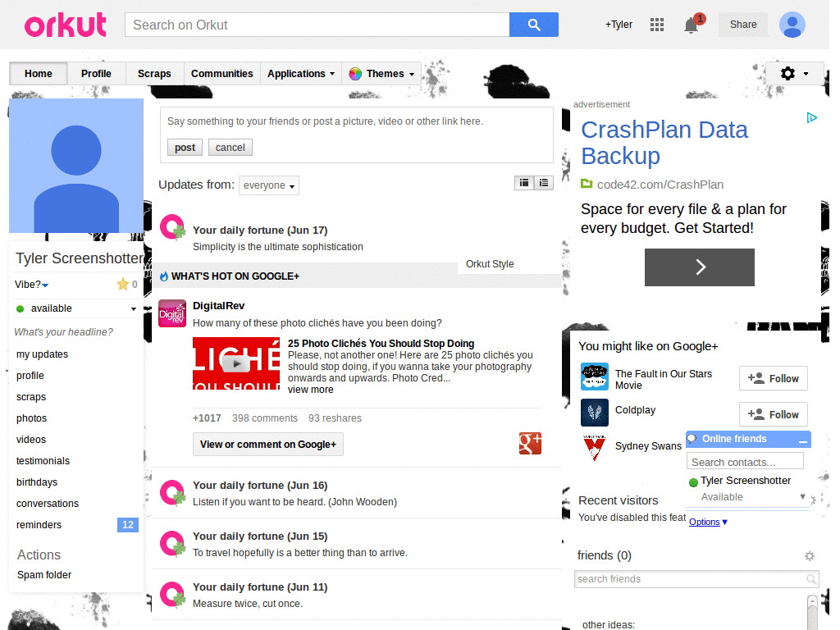Open the Updates from everyone dropdown

[269, 185]
